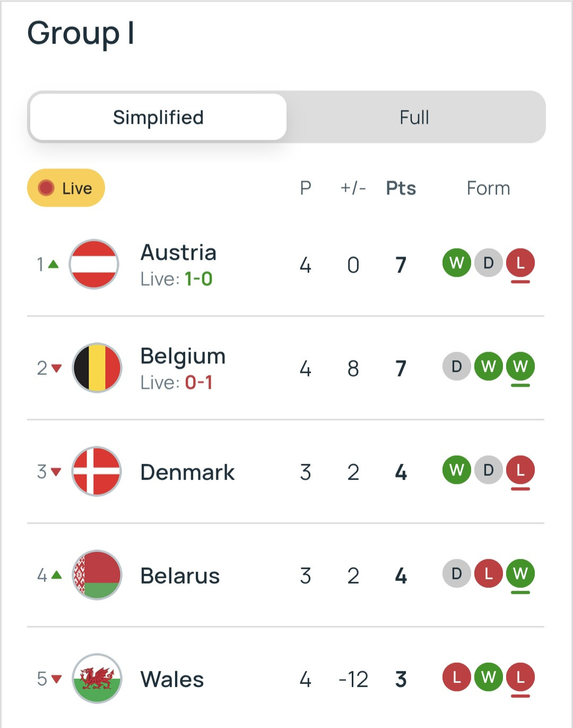Click Belgium's first draw form badge
Image resolution: width=573 pixels, height=728 pixels.
(456, 366)
